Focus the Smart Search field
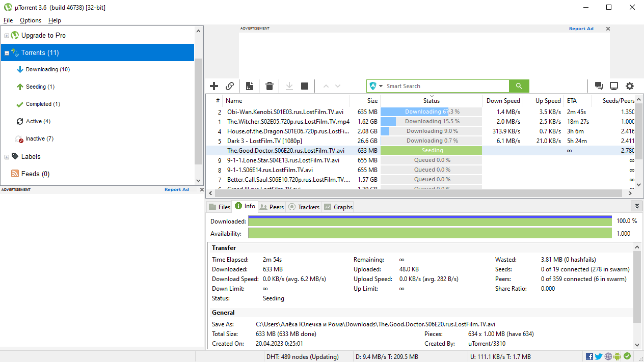This screenshot has width=644, height=362. pos(446,86)
